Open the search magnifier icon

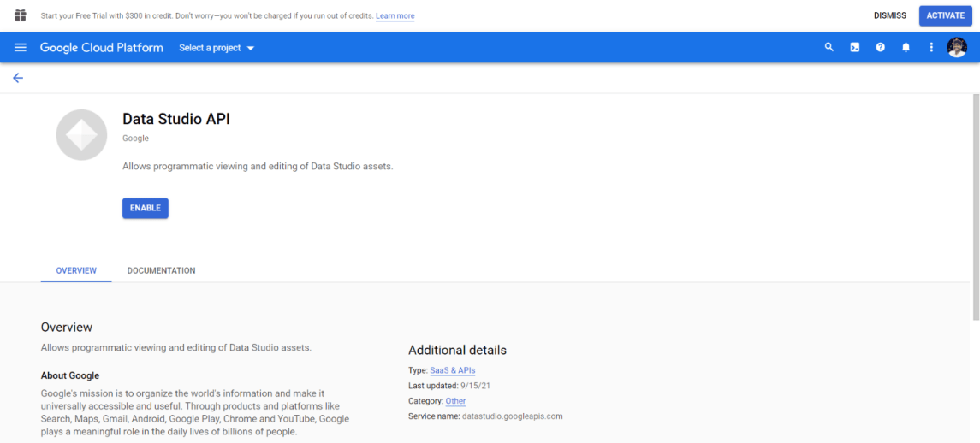click(829, 48)
